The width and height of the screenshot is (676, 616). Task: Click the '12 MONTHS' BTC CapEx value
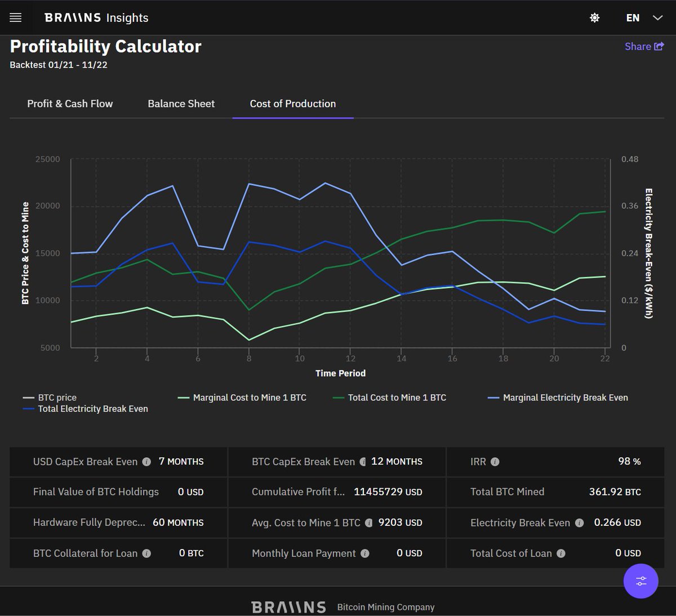(x=397, y=462)
